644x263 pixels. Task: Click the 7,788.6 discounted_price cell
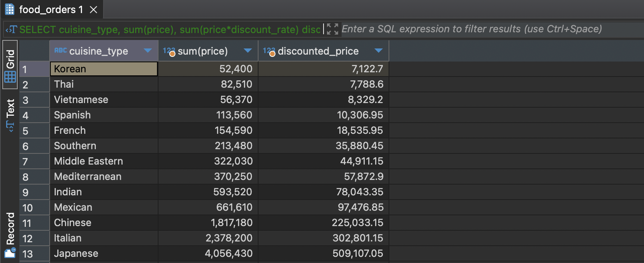coord(324,84)
